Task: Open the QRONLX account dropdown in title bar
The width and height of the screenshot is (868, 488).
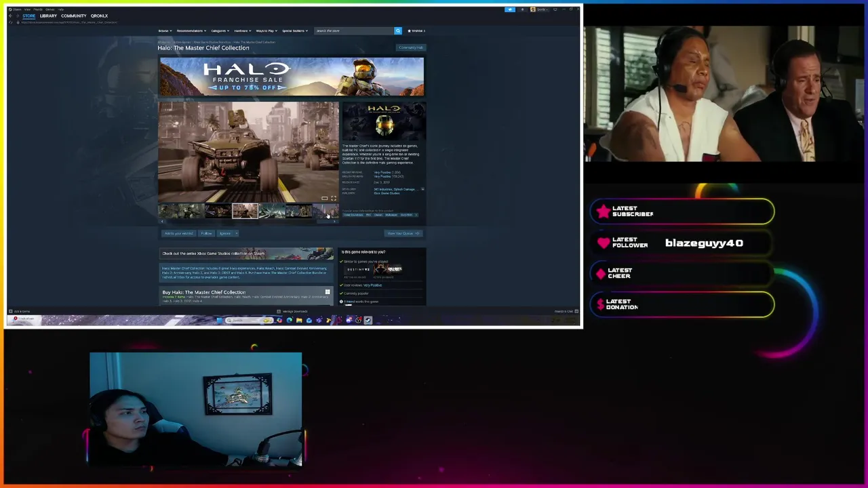Action: tap(540, 9)
